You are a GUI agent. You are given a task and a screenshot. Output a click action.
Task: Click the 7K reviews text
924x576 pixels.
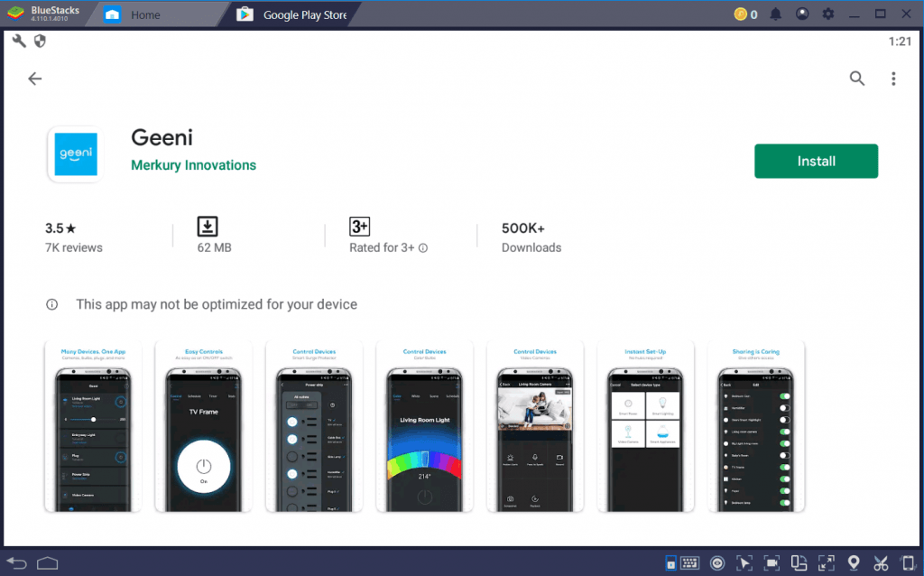tap(74, 247)
